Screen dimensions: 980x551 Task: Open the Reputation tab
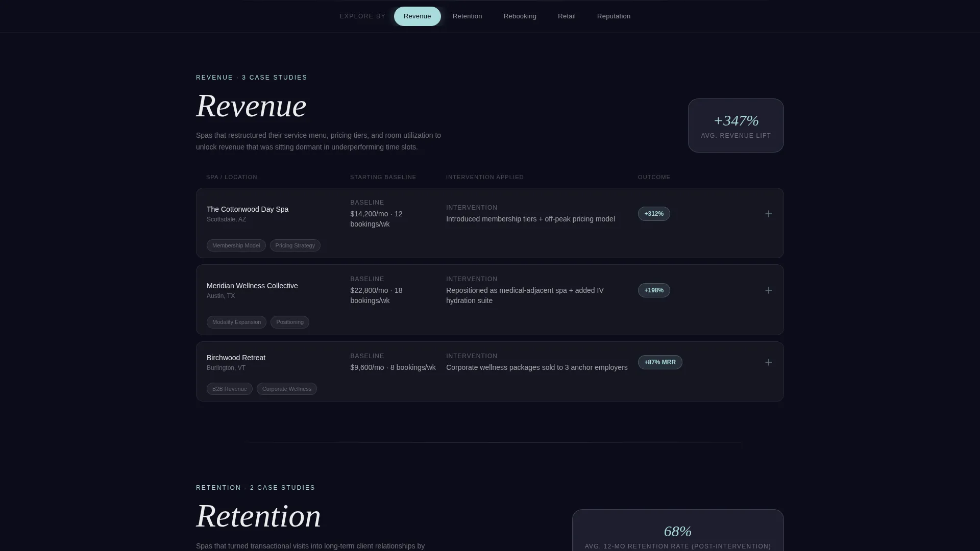tap(614, 16)
